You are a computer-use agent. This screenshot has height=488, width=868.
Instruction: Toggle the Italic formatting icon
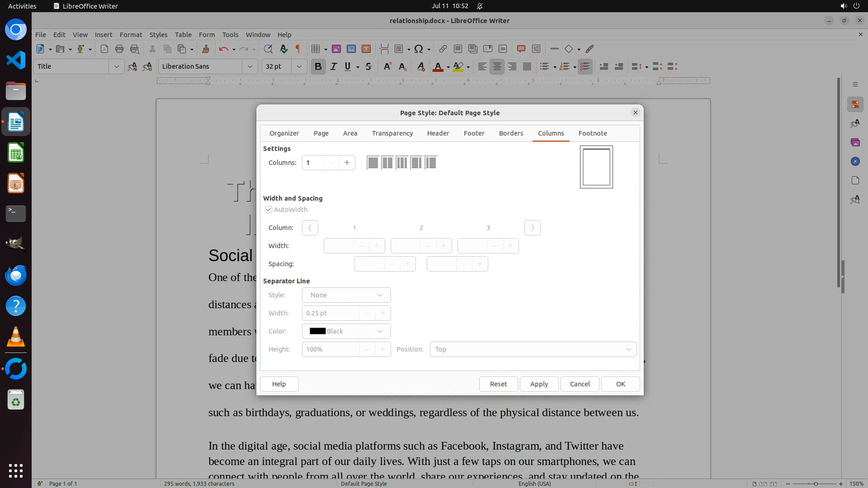tap(333, 67)
